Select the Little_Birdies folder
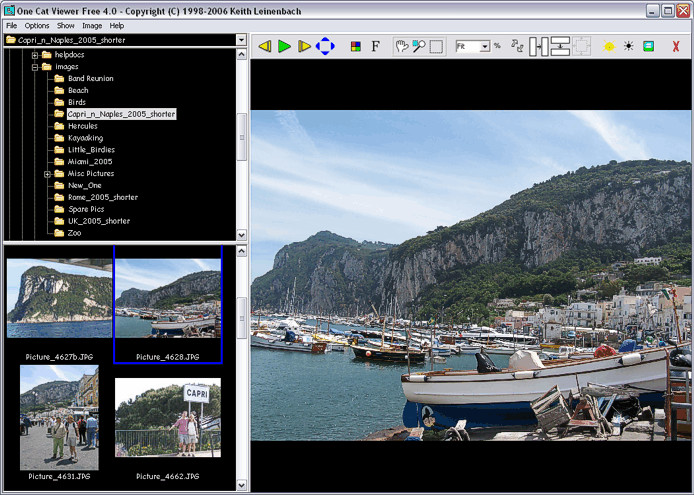Viewport: 694px width, 495px height. pos(91,150)
